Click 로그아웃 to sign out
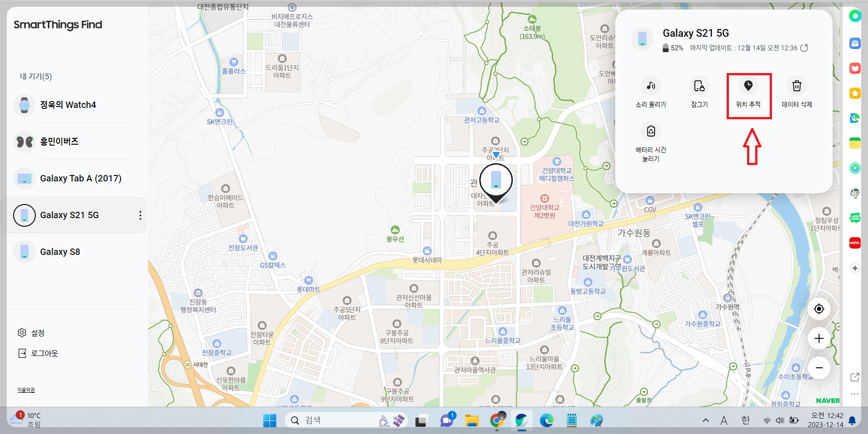This screenshot has width=868, height=434. (x=38, y=353)
